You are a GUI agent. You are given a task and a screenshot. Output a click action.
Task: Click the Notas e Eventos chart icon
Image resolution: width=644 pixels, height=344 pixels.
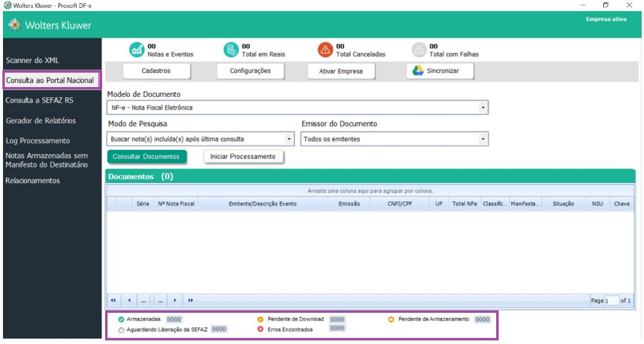[x=137, y=50]
